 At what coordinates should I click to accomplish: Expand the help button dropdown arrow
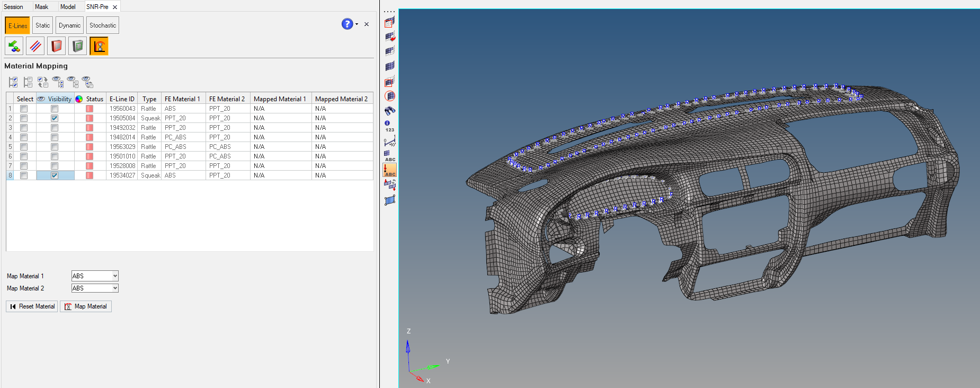[357, 24]
